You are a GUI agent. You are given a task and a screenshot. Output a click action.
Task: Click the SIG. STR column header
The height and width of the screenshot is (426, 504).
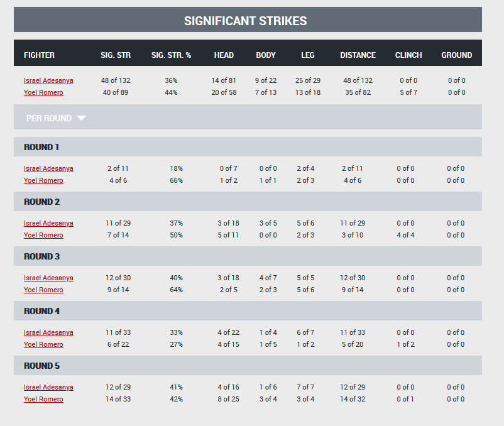coord(116,55)
